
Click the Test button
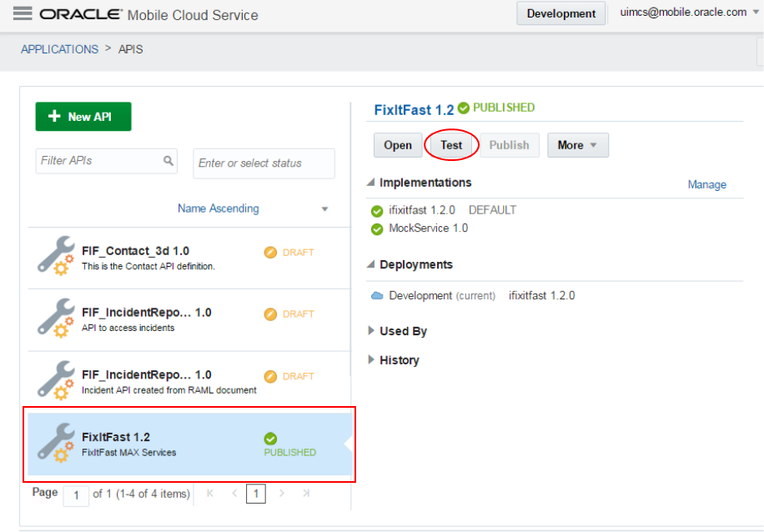(451, 145)
